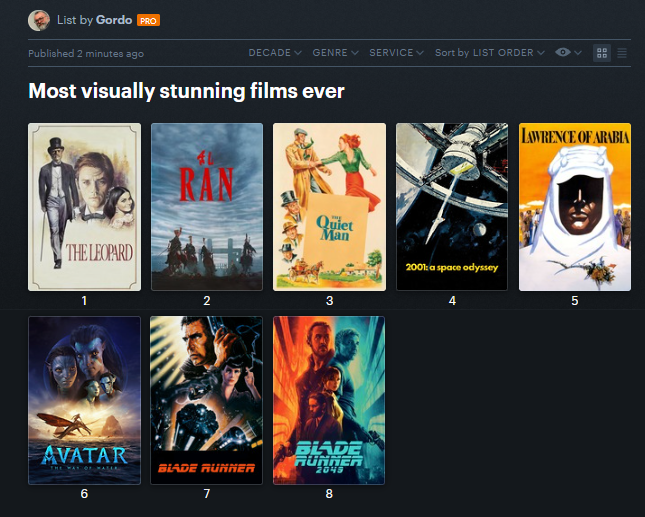Open the 2001: A Space Odyssey poster

click(452, 207)
